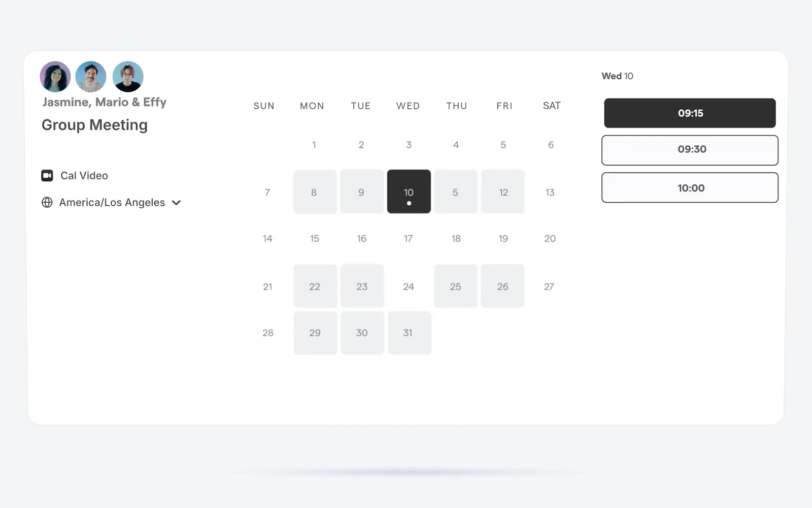The width and height of the screenshot is (812, 508).
Task: Select the selected date 10 on calendar
Action: (x=409, y=192)
